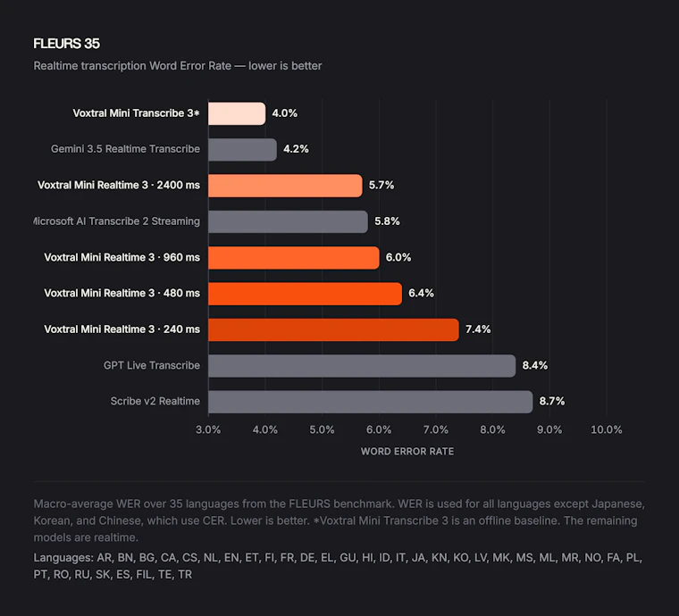Click the Voxtral Mini Transcribe 3 bar
Image resolution: width=679 pixels, height=616 pixels.
pyautogui.click(x=237, y=113)
